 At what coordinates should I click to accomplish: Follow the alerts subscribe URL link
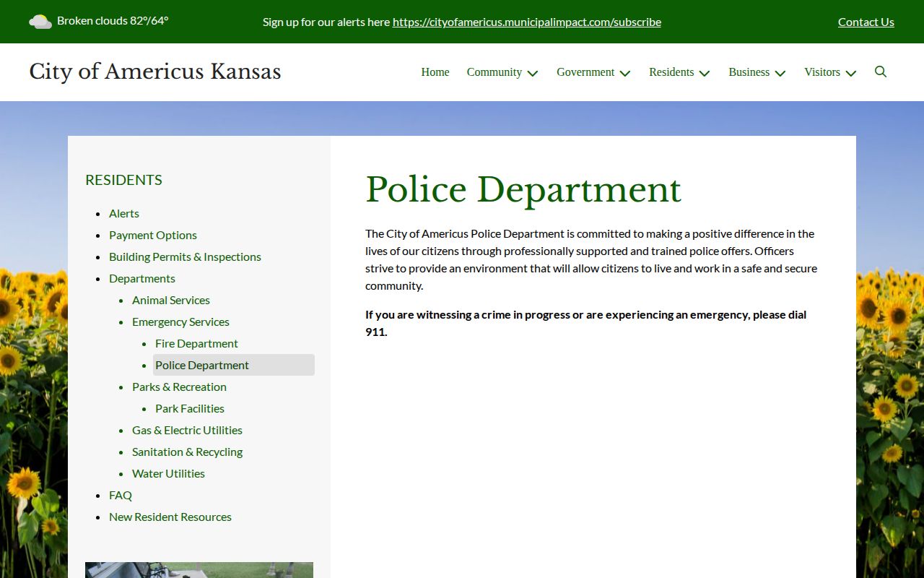pyautogui.click(x=527, y=22)
